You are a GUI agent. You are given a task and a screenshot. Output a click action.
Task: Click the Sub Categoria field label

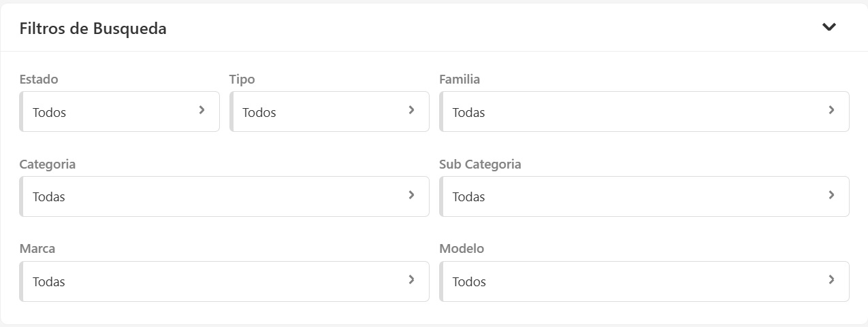480,165
